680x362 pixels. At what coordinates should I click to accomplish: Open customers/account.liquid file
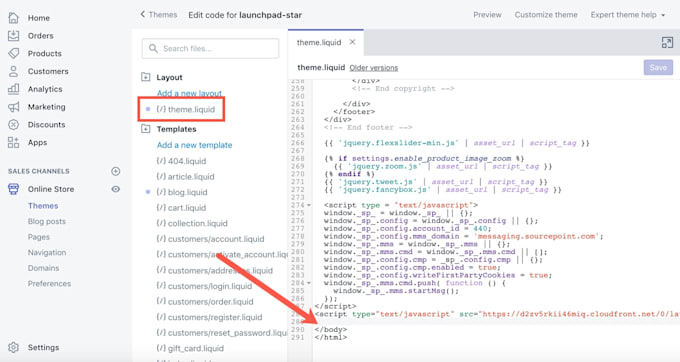(x=210, y=239)
